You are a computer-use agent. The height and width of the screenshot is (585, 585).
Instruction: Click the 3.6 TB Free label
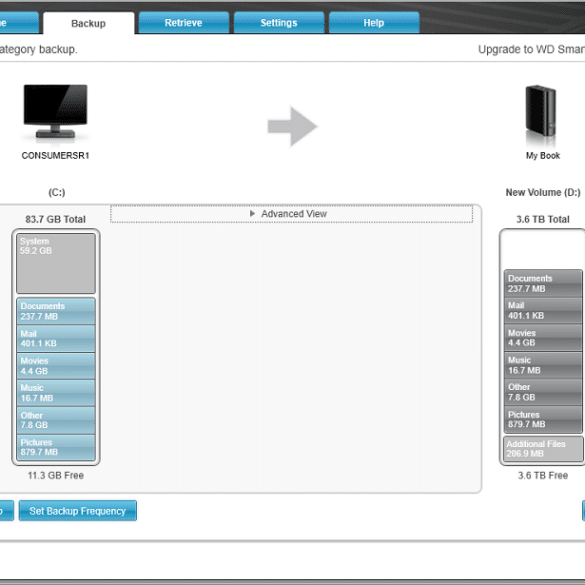click(543, 475)
